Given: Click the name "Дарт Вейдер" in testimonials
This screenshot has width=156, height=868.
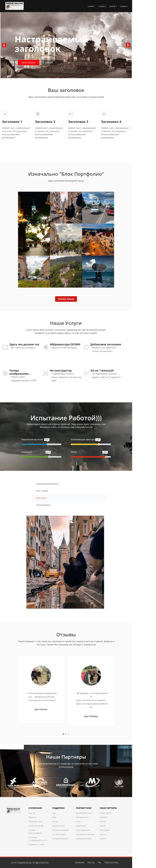Looking at the screenshot, I should [91, 716].
